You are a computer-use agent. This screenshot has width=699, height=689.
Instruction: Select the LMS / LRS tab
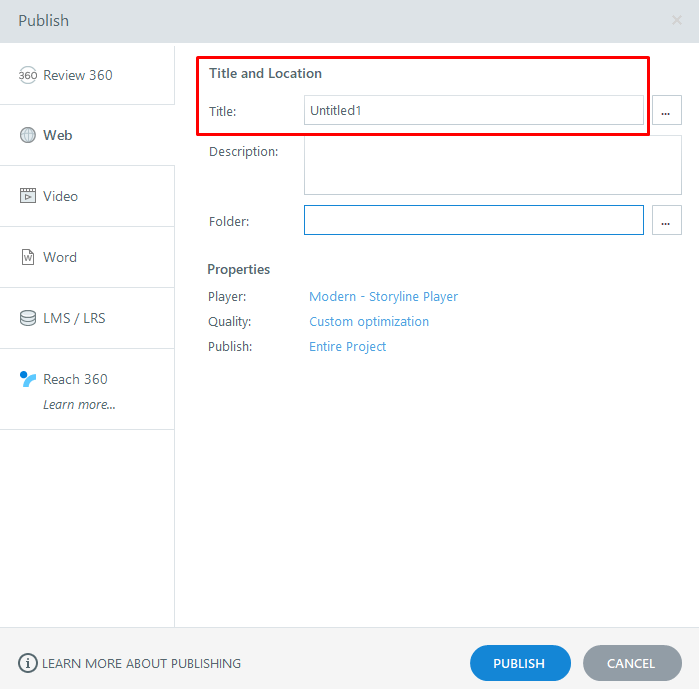[x=74, y=318]
